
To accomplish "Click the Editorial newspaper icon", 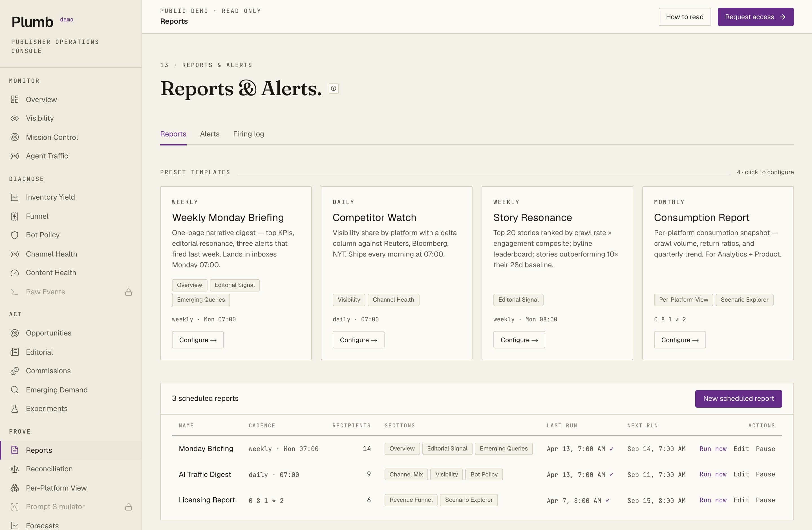I will click(x=14, y=352).
